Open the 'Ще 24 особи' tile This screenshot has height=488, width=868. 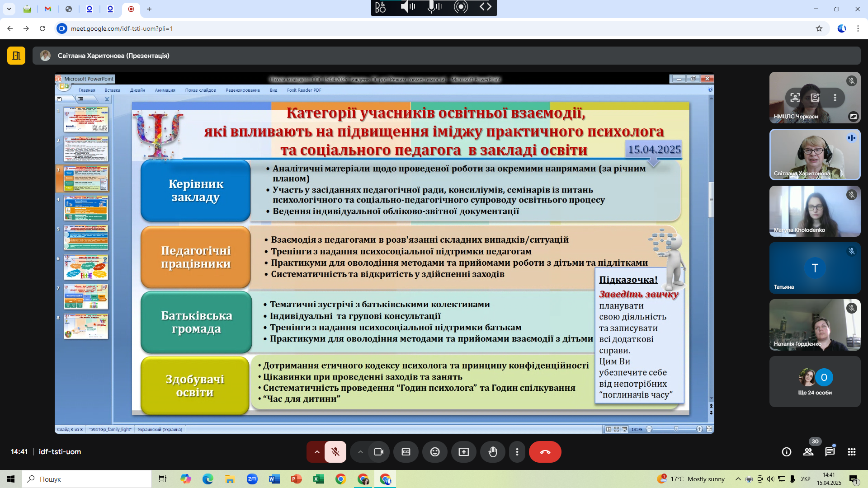(x=815, y=382)
